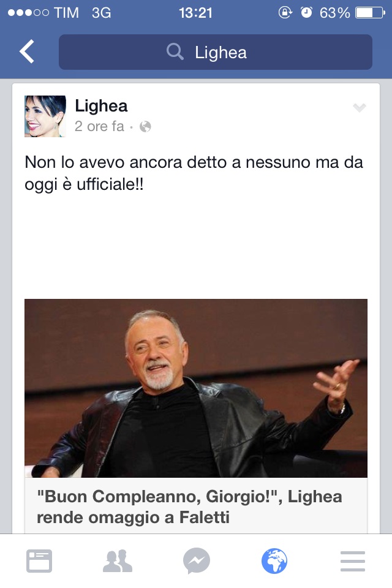The height and width of the screenshot is (588, 392).
Task: Open the Lighea page name link
Action: [x=101, y=106]
